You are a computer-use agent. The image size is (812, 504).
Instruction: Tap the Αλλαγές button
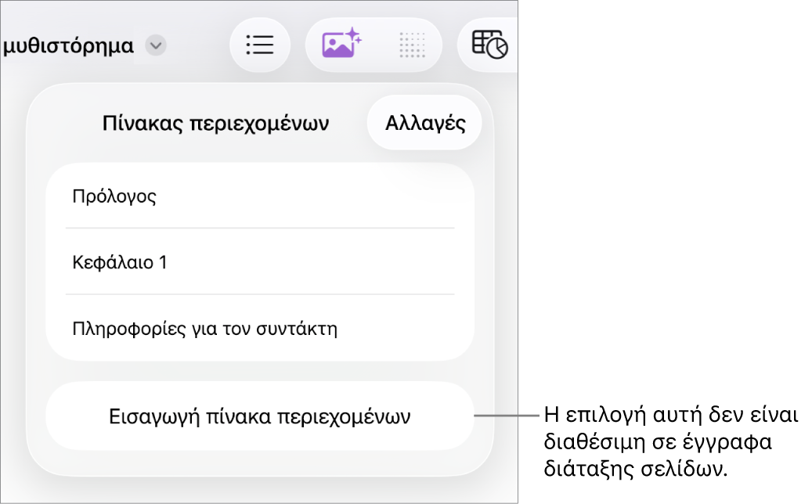[424, 123]
